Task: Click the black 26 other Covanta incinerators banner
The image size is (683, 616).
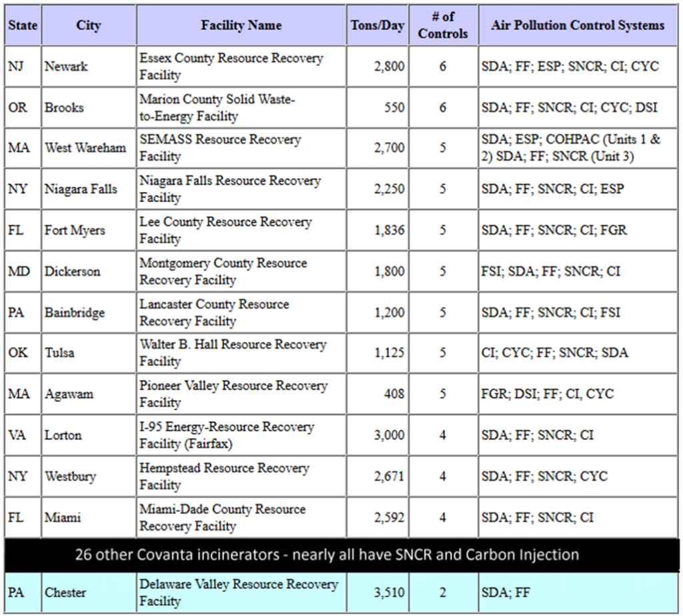Action: coord(327,555)
